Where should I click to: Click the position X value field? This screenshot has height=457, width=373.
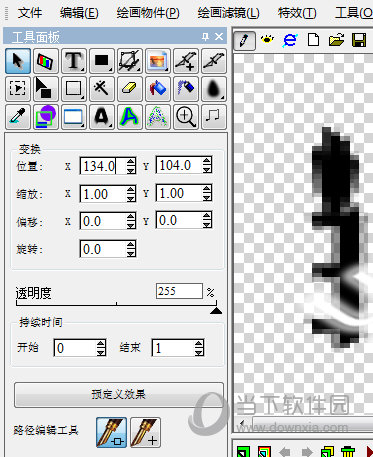point(103,166)
